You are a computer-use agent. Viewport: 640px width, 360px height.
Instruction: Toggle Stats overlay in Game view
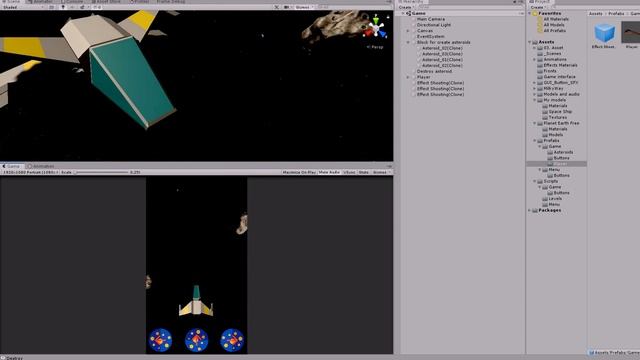[363, 172]
